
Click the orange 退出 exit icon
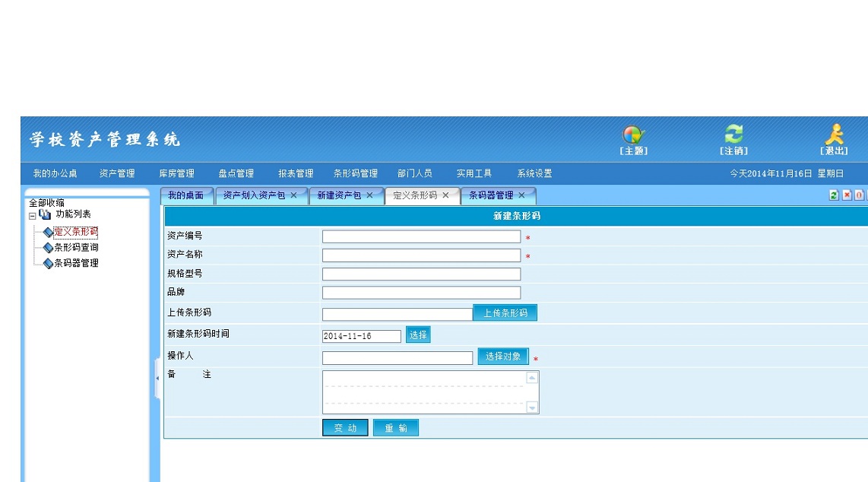click(x=834, y=134)
